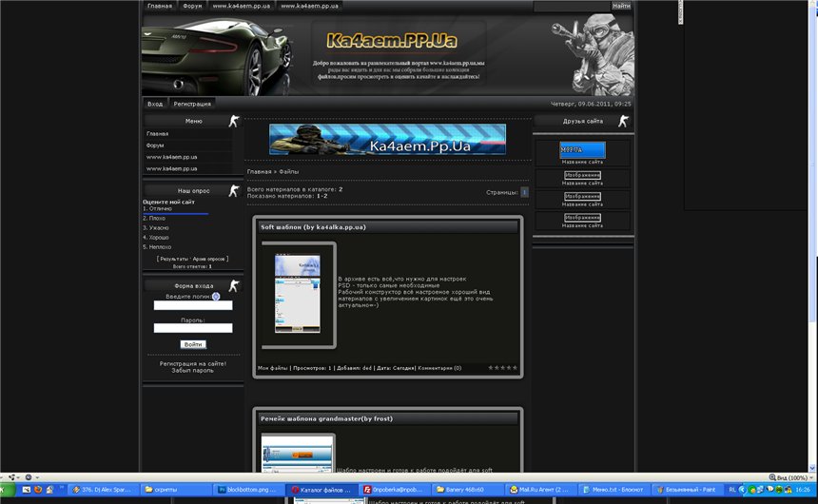Viewport: 818px width, 504px height.
Task: Click the Firefox quick launch icon
Action: [37, 490]
